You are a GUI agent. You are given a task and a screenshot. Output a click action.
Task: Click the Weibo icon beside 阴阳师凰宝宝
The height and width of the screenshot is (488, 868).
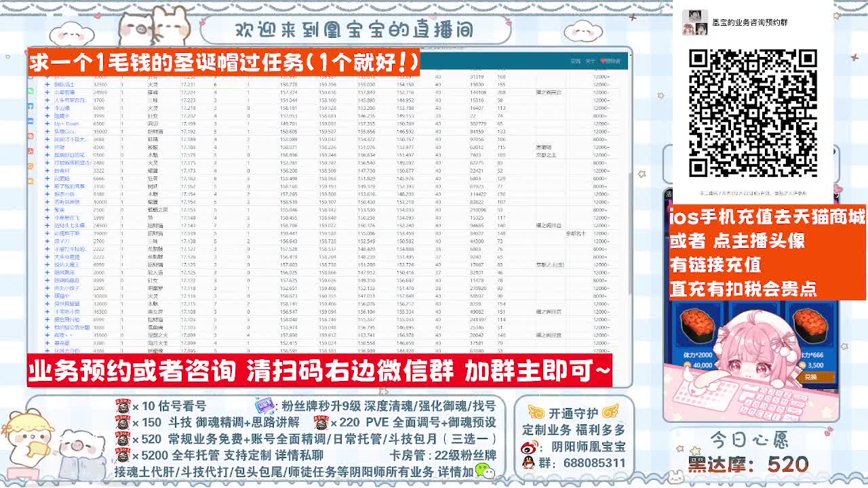[x=530, y=447]
